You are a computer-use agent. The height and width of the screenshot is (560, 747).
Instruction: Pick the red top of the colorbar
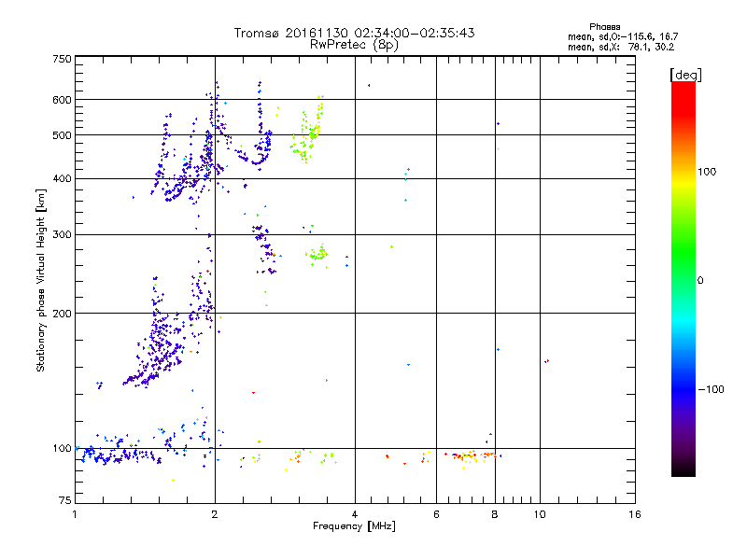click(x=683, y=87)
